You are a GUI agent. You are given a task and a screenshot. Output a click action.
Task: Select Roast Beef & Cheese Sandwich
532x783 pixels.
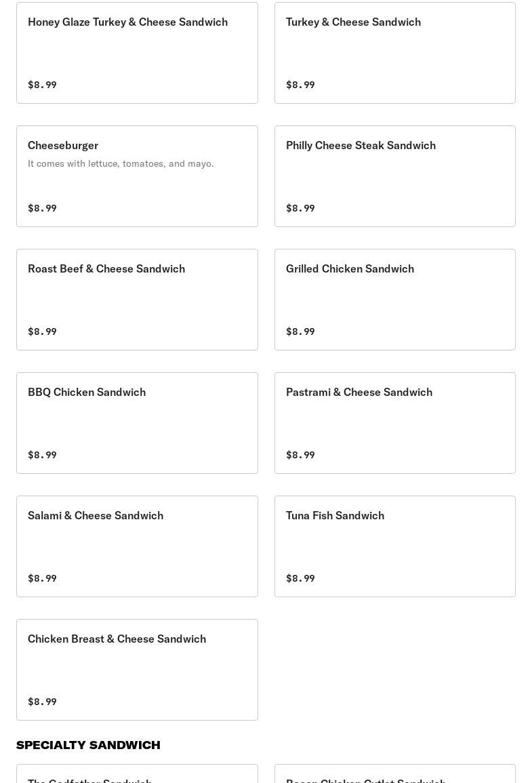click(x=137, y=300)
